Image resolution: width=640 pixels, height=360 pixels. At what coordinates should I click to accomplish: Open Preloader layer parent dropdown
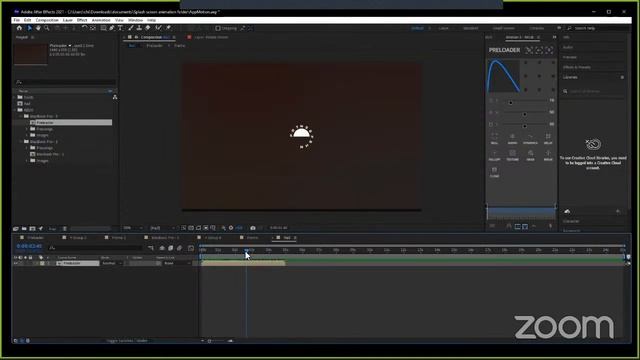click(176, 263)
